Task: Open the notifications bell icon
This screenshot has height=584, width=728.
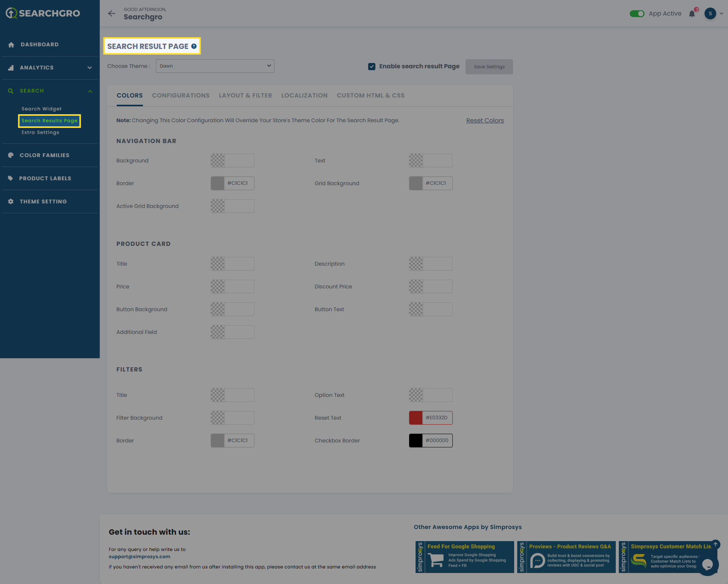Action: click(x=692, y=14)
